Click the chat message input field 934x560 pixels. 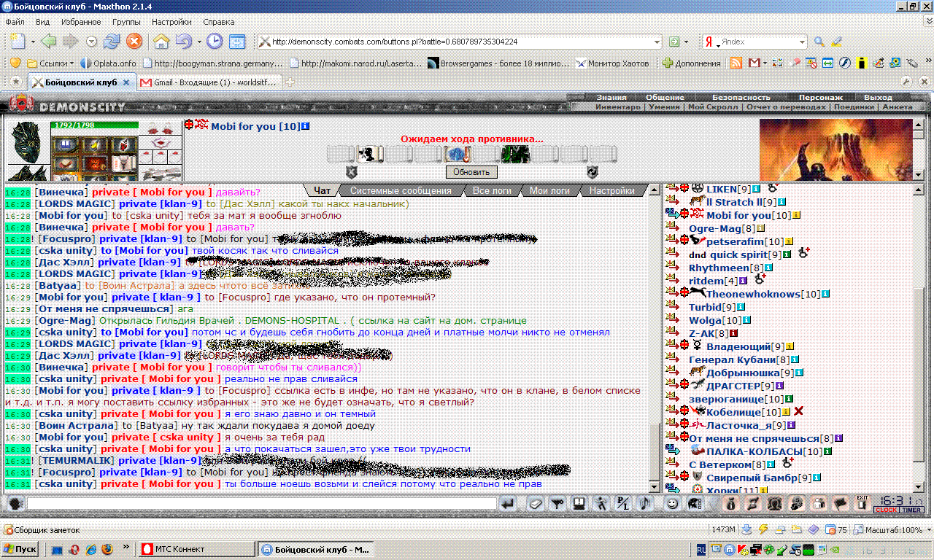pyautogui.click(x=261, y=503)
